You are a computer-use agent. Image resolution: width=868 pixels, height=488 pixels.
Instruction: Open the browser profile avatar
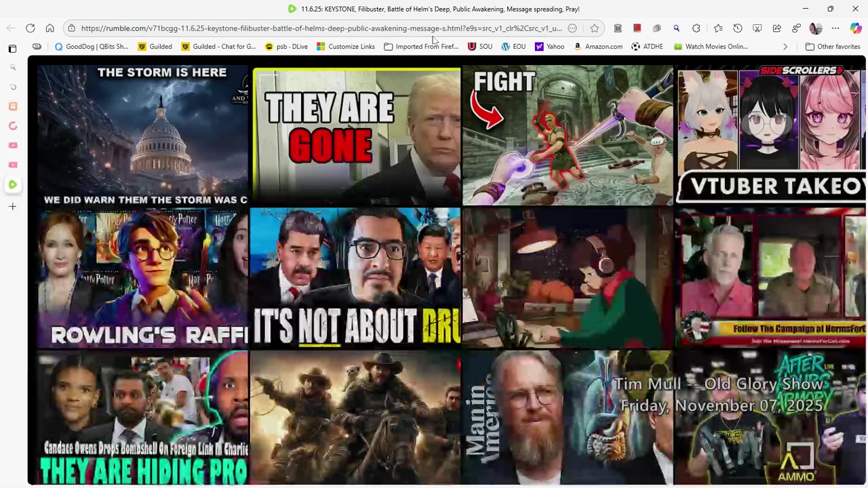(816, 28)
